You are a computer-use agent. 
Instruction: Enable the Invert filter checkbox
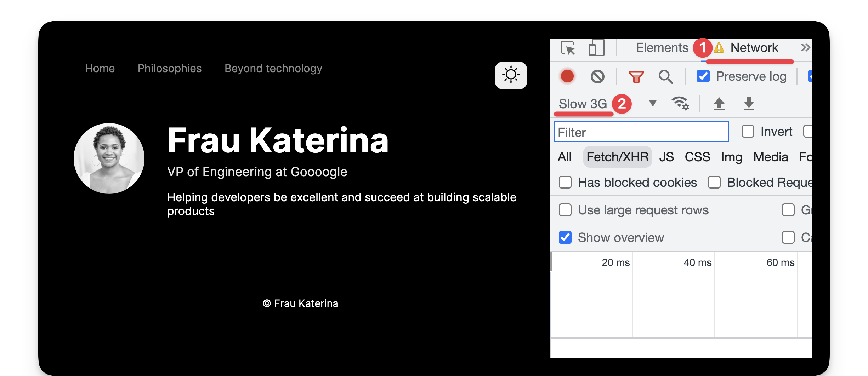pos(748,131)
